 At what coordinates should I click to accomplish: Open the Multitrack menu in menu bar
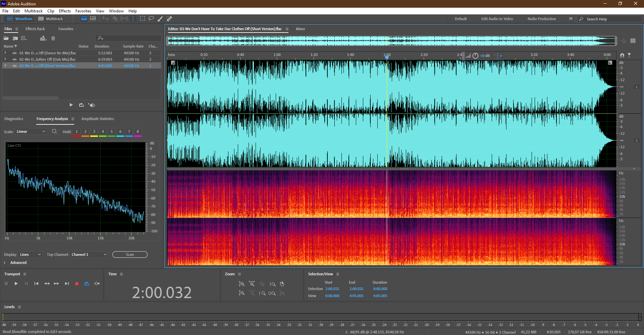click(x=34, y=11)
